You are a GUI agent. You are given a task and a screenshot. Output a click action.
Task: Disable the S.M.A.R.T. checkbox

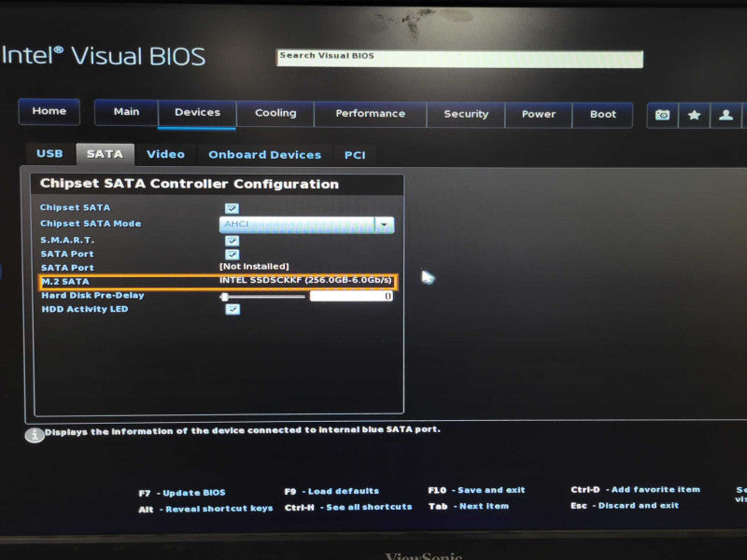(232, 241)
